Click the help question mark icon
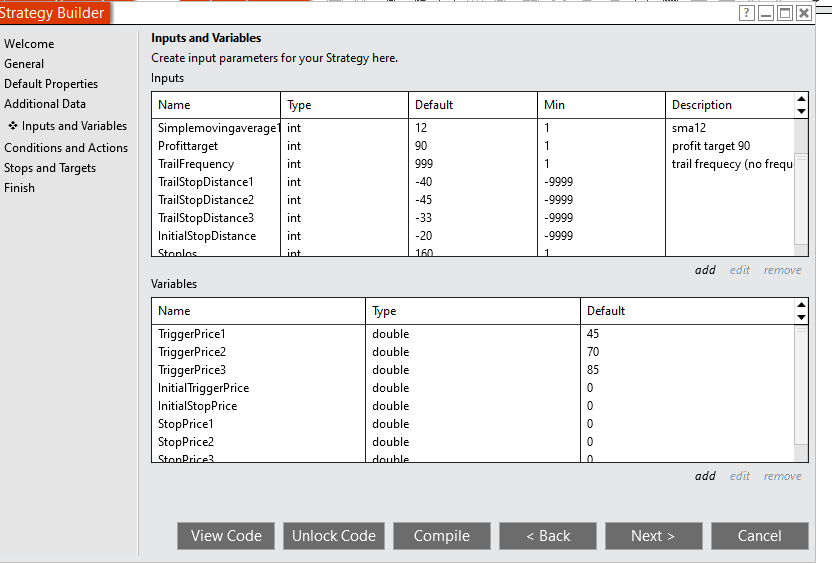 pyautogui.click(x=747, y=13)
